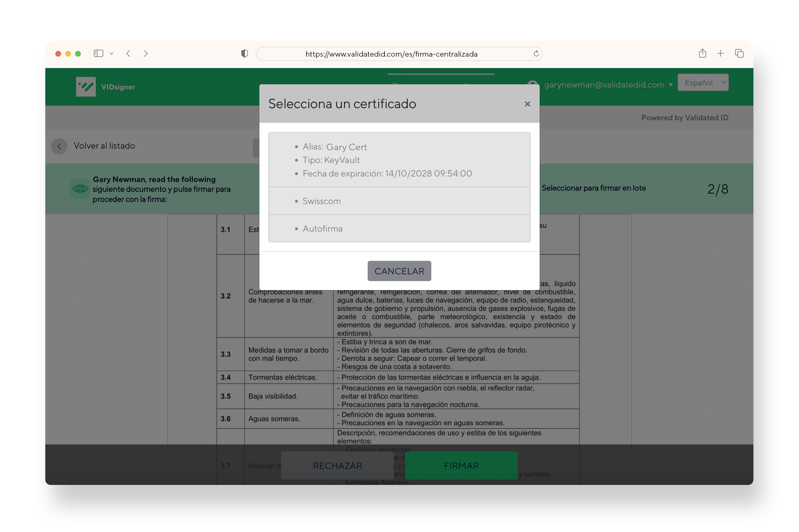Go back with browser back arrow

point(128,54)
